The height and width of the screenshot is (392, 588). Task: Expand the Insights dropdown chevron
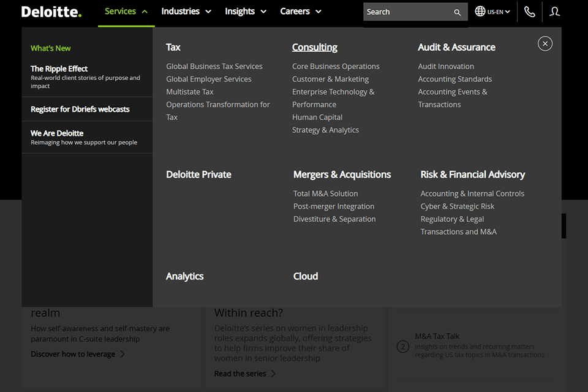pyautogui.click(x=263, y=12)
